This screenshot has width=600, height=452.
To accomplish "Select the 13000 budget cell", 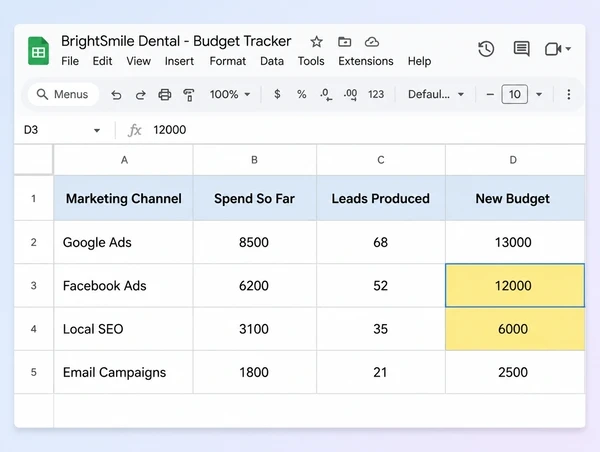I will (x=515, y=242).
